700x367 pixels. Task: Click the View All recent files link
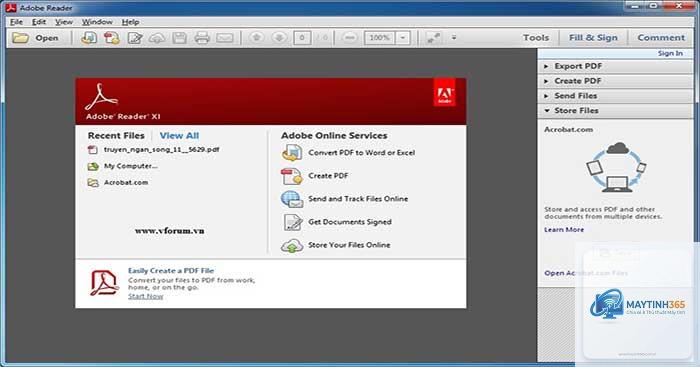tap(179, 135)
